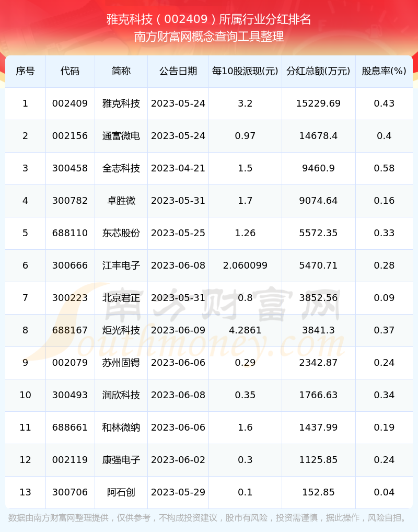Screen dimensions: 418x532
Task: Click 和林微纳 total dividend 1437.99
Action: click(318, 427)
